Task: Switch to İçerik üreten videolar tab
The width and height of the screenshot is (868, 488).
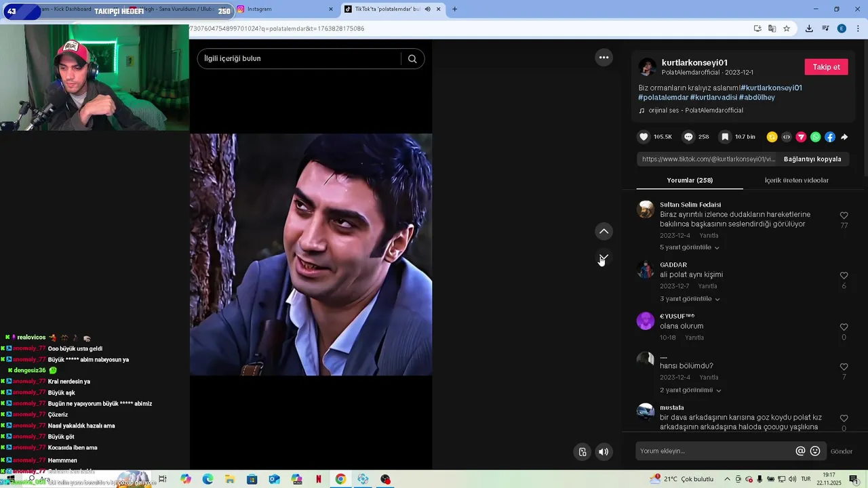Action: [796, 180]
